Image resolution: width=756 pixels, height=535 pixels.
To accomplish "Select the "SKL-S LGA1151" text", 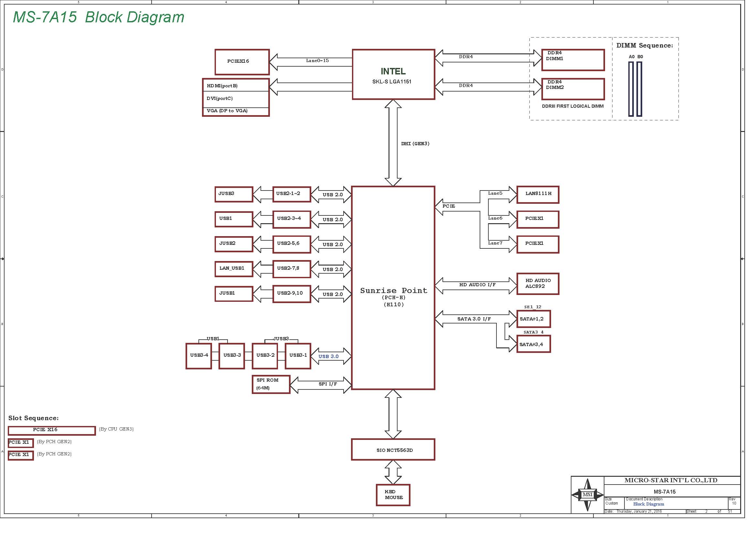I will coord(392,82).
